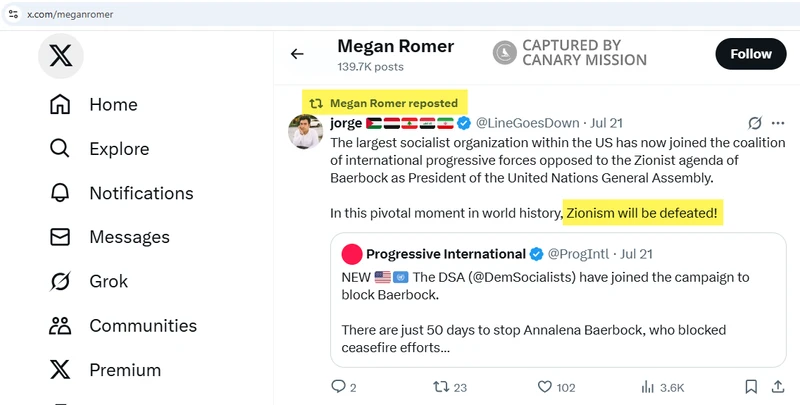Viewport: 800px width, 405px height.
Task: Click the browser address bar URL
Action: (68, 13)
